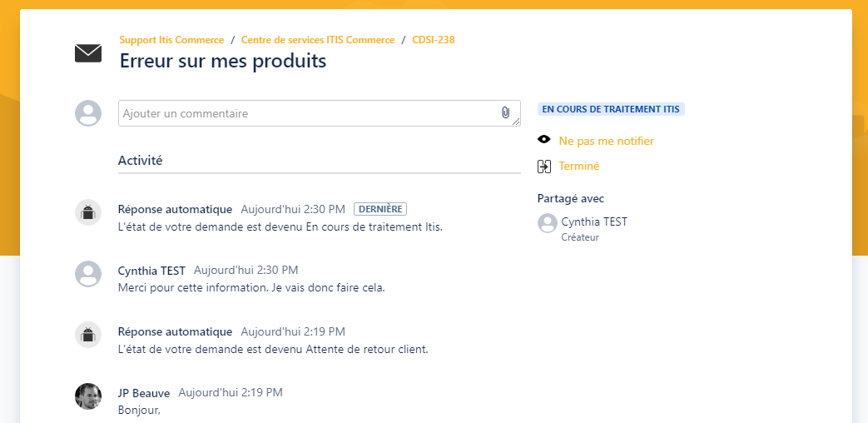Click JP Beauve's profile photo
The image size is (868, 423).
[88, 396]
